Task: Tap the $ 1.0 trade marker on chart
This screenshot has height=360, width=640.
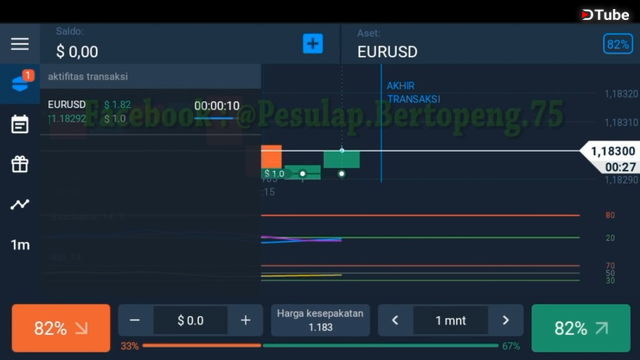Action: 274,174
